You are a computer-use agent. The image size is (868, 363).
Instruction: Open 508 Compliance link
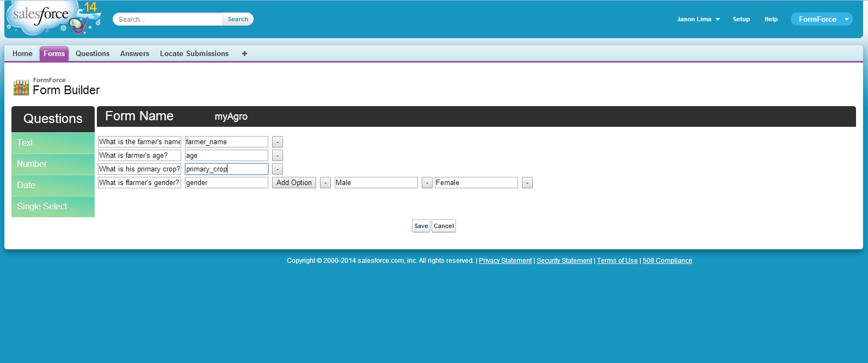click(x=667, y=261)
